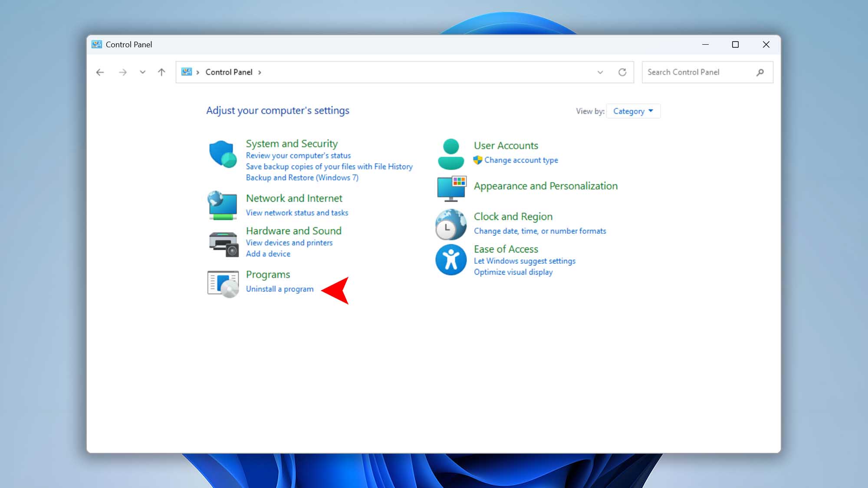Open Hardware and Sound category
Image resolution: width=868 pixels, height=488 pixels.
[x=293, y=231]
